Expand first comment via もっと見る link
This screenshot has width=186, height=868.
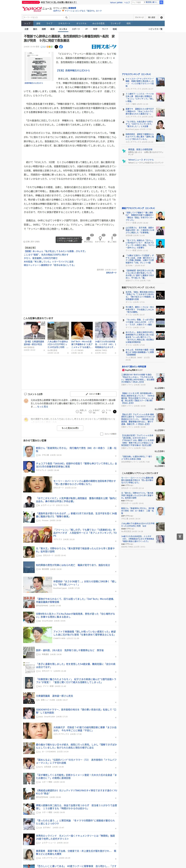point(43,407)
